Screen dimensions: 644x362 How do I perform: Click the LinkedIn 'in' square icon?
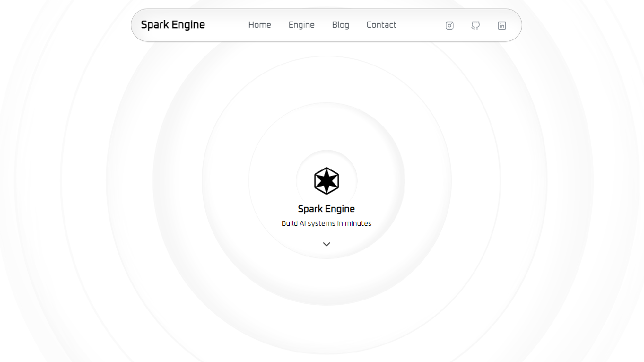tap(502, 25)
